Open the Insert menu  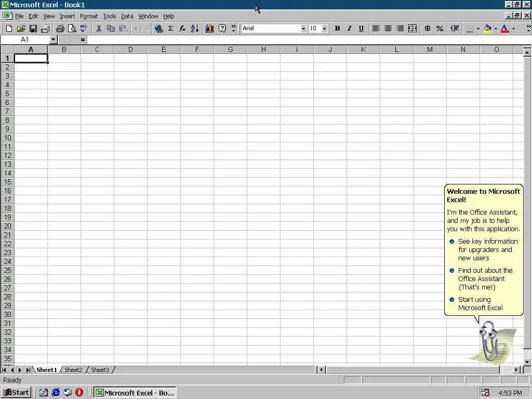[67, 16]
